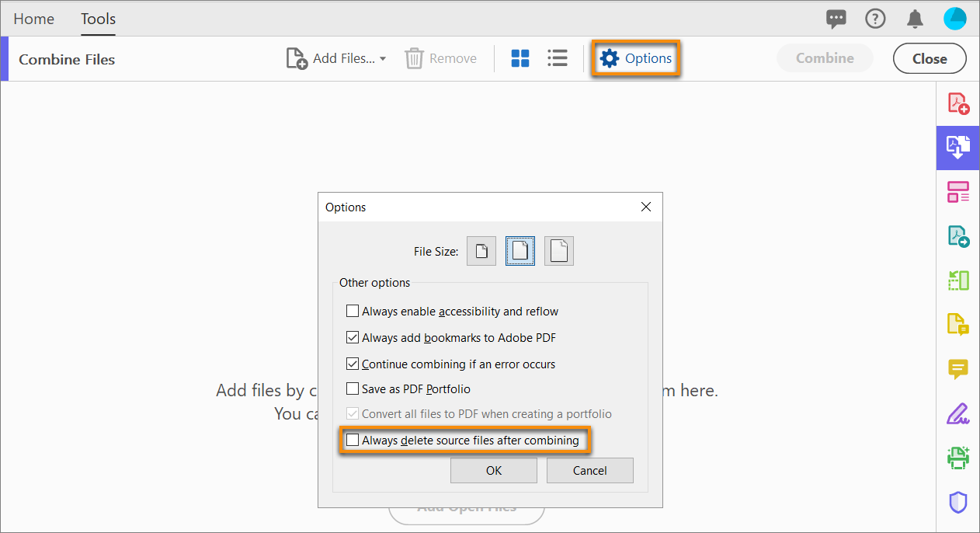Open the Fill & Sign tool

957,413
